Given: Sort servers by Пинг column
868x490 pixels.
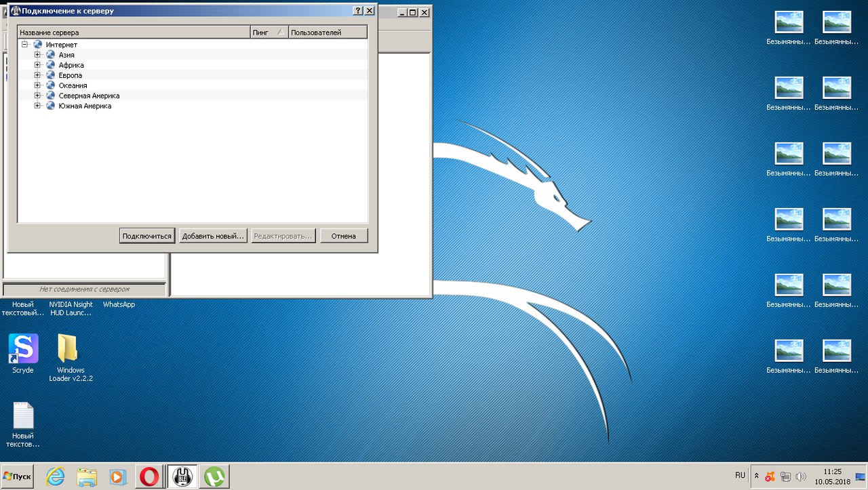Looking at the screenshot, I should (269, 33).
